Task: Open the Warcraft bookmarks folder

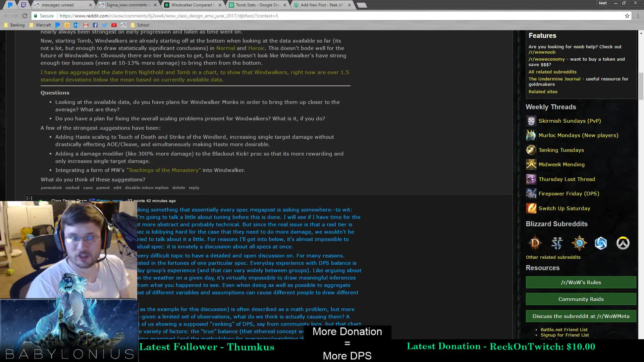Action: pos(40,25)
